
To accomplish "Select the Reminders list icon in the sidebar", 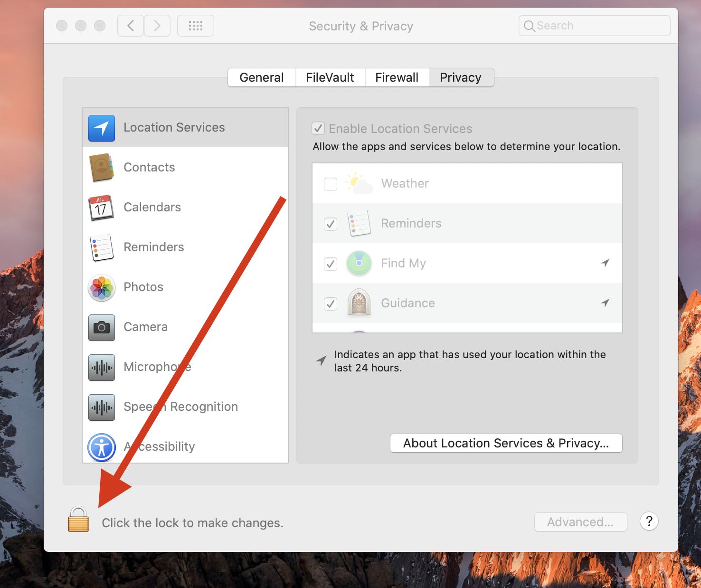I will [x=102, y=247].
